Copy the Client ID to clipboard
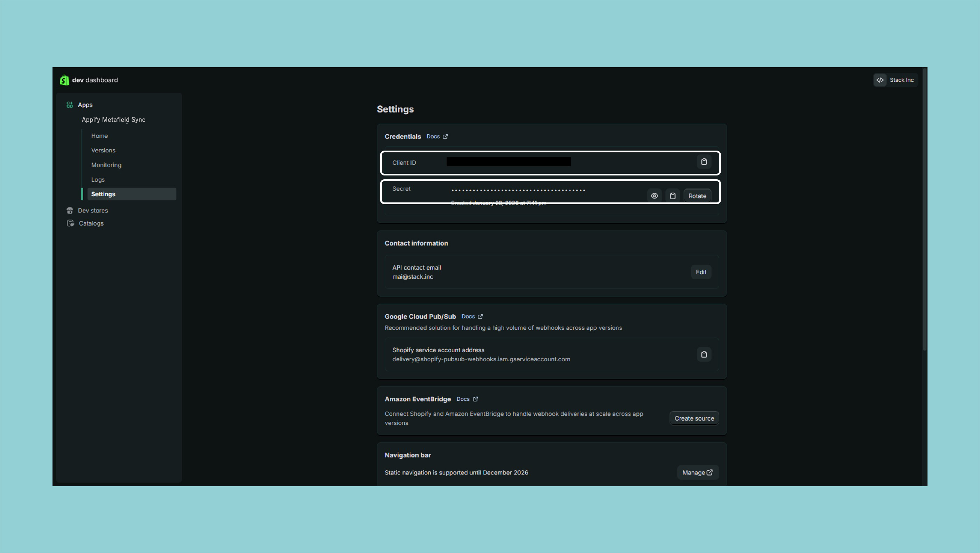This screenshot has width=980, height=553. pos(704,162)
